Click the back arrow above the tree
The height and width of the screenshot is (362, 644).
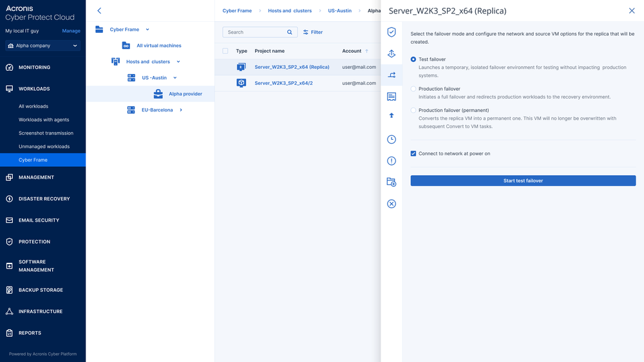point(99,11)
